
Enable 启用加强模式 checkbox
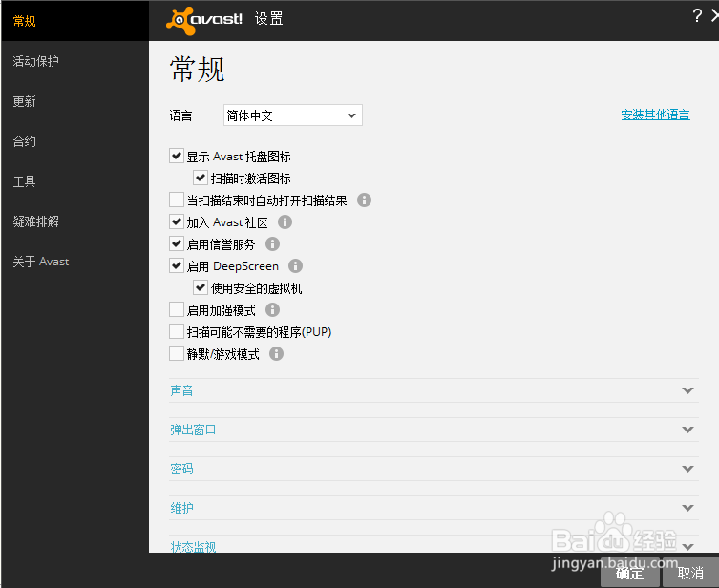pos(177,309)
